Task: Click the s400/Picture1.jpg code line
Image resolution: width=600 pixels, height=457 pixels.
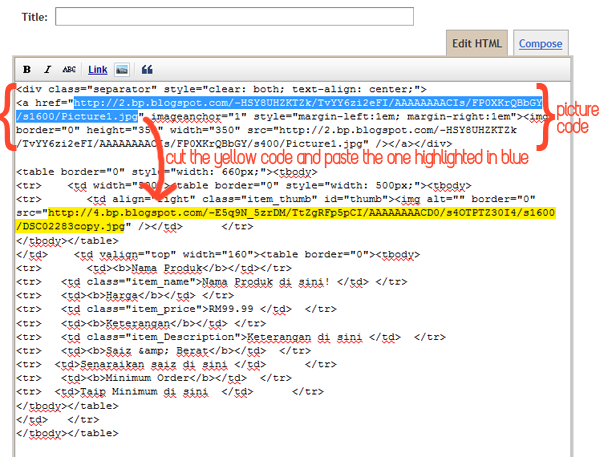Action: point(234,144)
